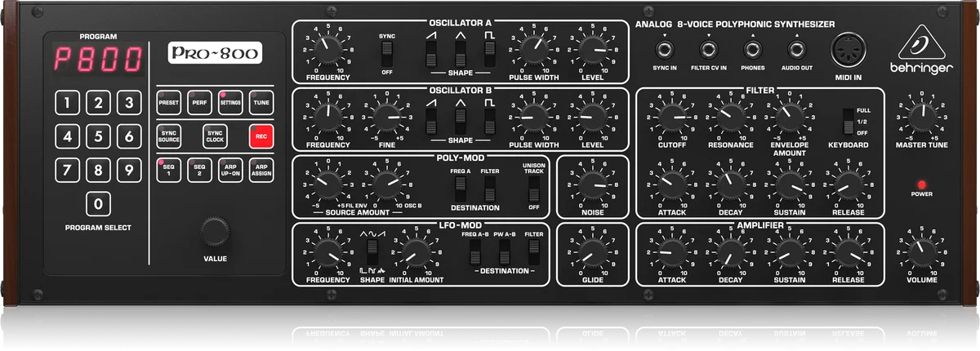Click the PHONES jack

(752, 48)
